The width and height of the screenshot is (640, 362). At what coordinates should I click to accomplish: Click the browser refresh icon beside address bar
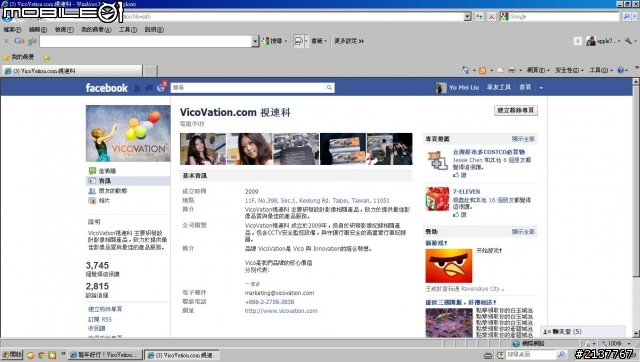[x=479, y=17]
